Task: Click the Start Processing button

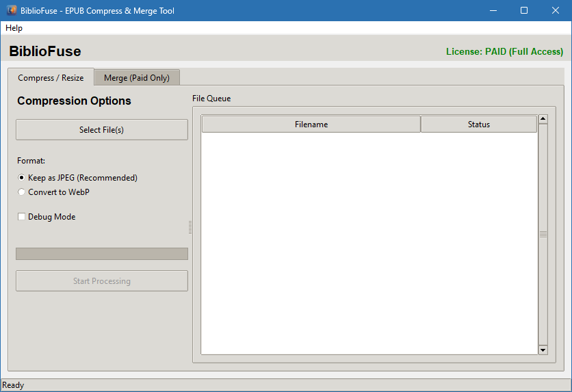Action: pos(102,280)
